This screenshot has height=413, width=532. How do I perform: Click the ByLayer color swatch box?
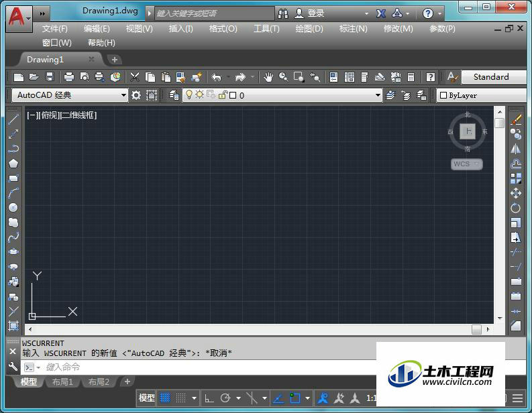(x=443, y=95)
